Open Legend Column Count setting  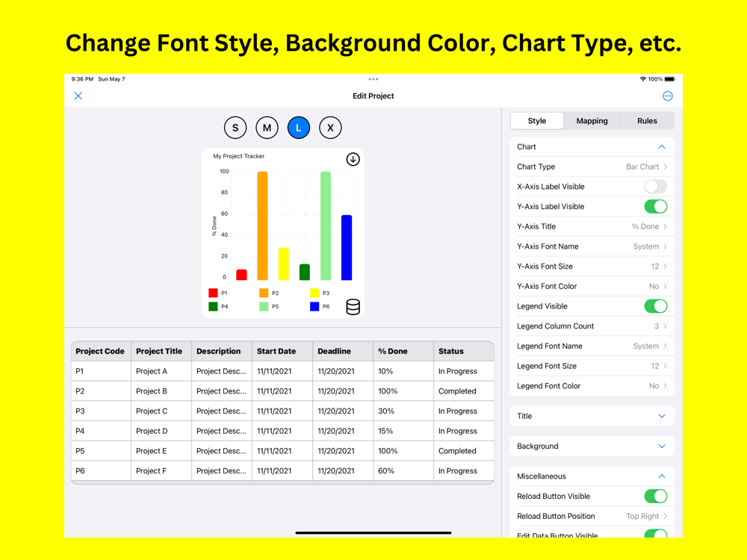pos(592,326)
